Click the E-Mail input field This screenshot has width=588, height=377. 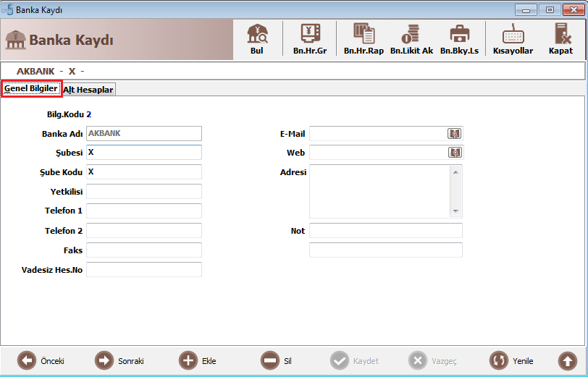coord(378,133)
